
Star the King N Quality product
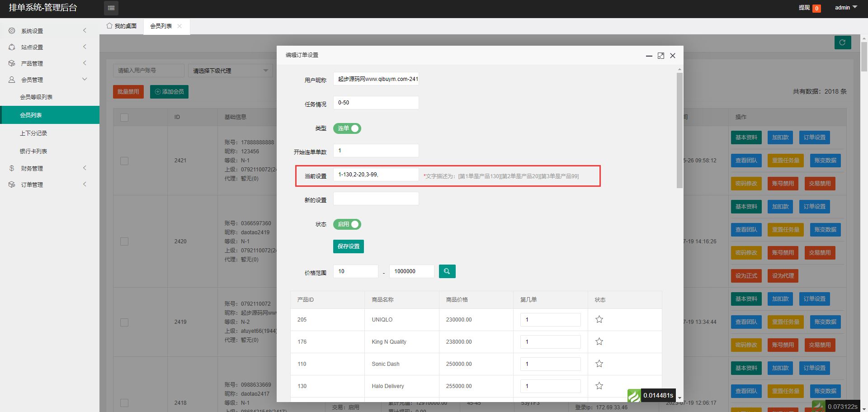tap(599, 341)
